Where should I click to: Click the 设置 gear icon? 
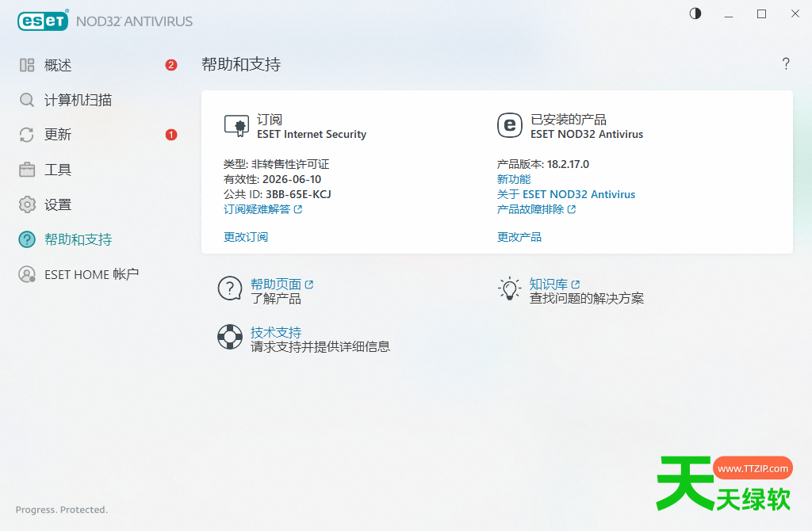pyautogui.click(x=27, y=204)
